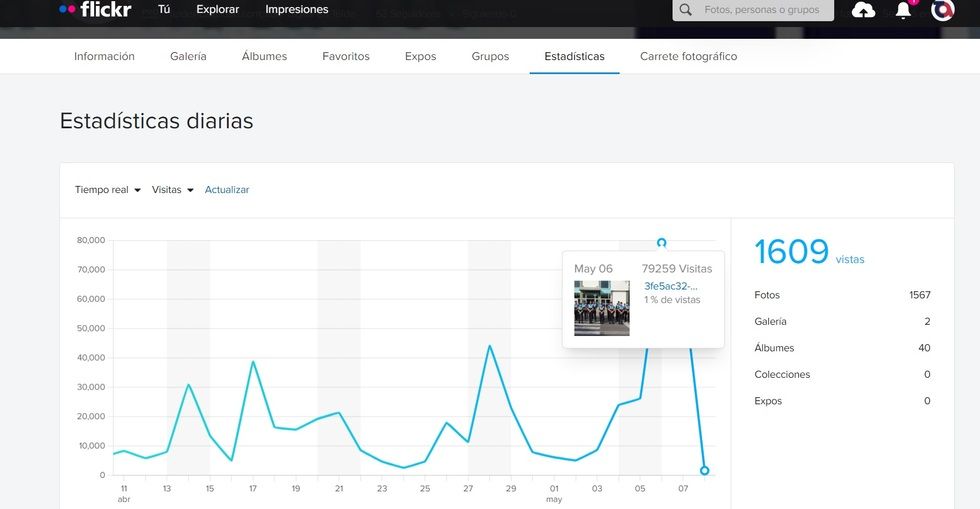Click the Actualizar link
980x509 pixels.
tap(227, 190)
